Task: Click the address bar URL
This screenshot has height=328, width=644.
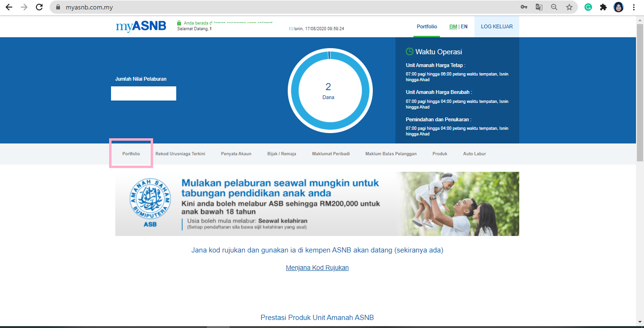Action: 89,7
